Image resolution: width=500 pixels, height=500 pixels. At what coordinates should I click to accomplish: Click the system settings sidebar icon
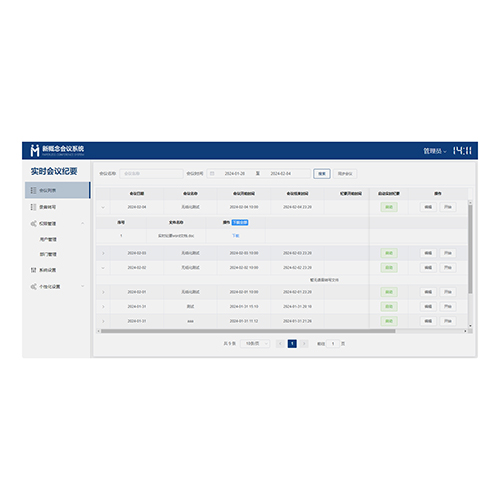pos(33,270)
